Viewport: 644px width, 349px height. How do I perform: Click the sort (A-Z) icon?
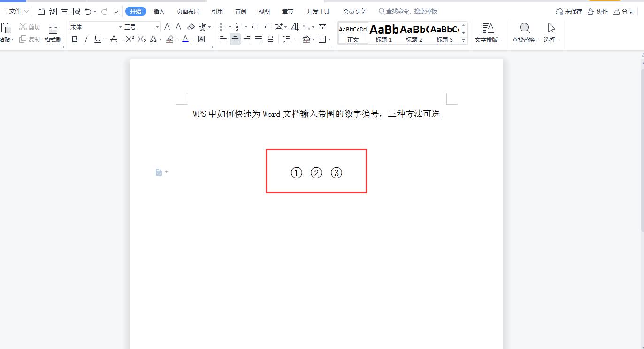pyautogui.click(x=295, y=27)
